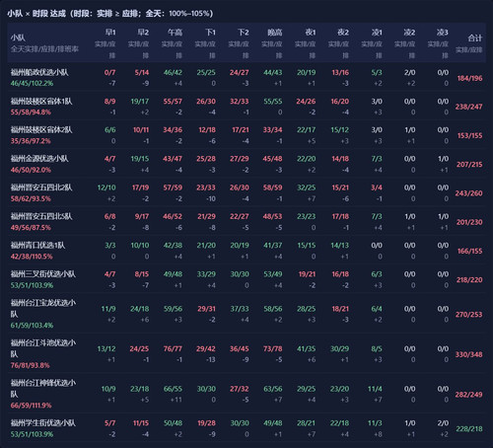
Task: Click the daily rate 58/62/93.5%
Action: (x=31, y=198)
